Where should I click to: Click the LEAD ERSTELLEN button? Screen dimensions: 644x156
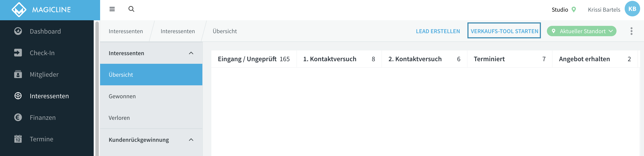(x=438, y=31)
